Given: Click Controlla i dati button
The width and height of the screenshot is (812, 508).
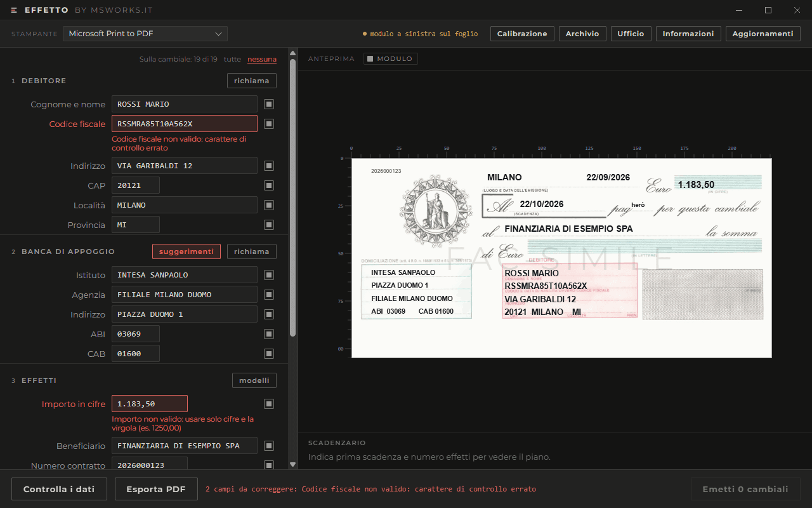Looking at the screenshot, I should (x=59, y=489).
